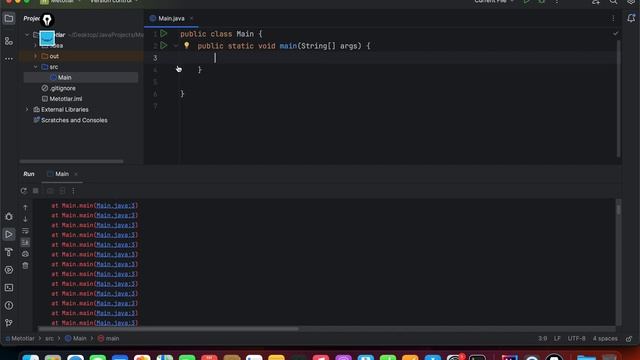Open the Terminal tool window
This screenshot has width=640, height=360.
click(x=9, y=288)
